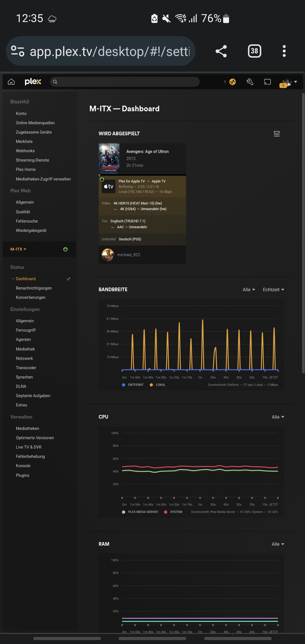This screenshot has width=305, height=644.
Task: Open Fehlersuche under Plex Web
Action: 27,221
